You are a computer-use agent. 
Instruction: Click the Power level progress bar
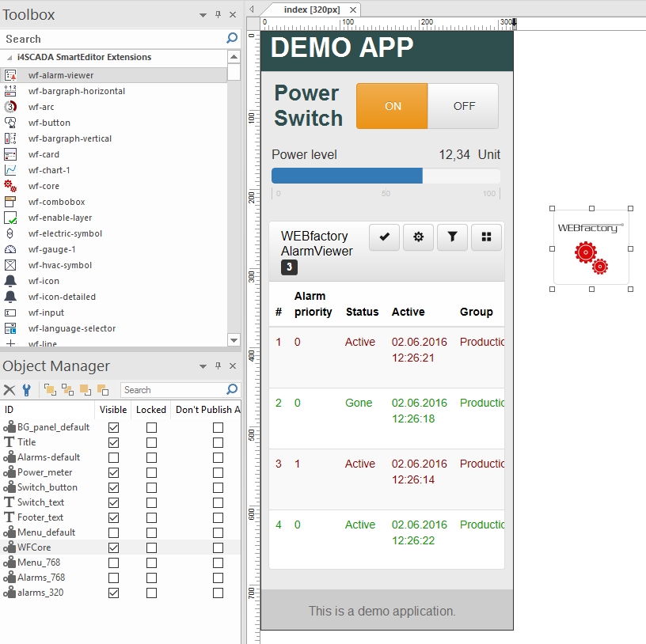point(386,176)
